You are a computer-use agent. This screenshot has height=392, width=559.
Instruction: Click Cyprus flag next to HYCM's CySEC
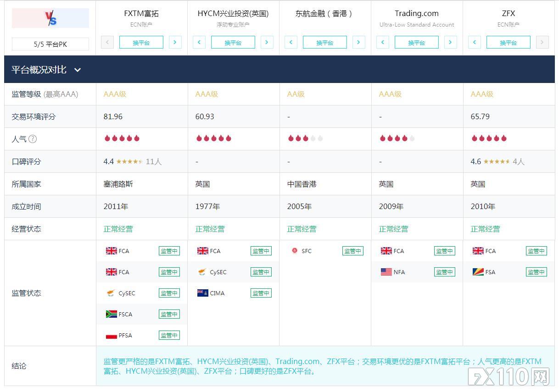(x=202, y=272)
